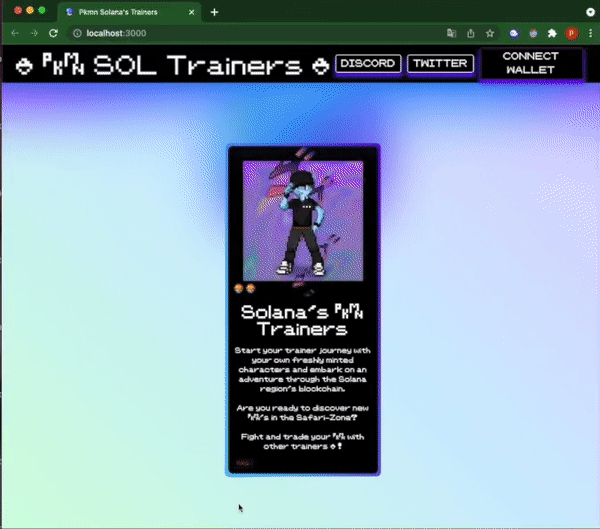The height and width of the screenshot is (529, 600).
Task: Open the DISCORD link
Action: (x=368, y=64)
